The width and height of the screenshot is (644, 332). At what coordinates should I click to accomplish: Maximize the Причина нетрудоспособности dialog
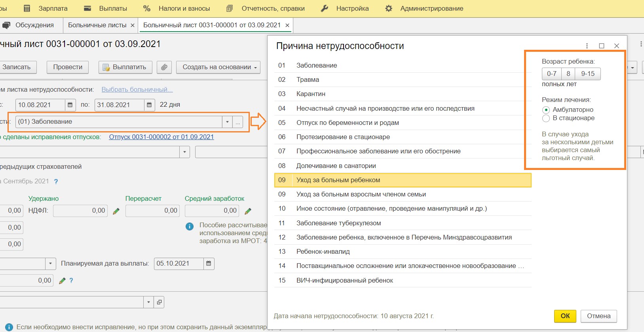(602, 46)
